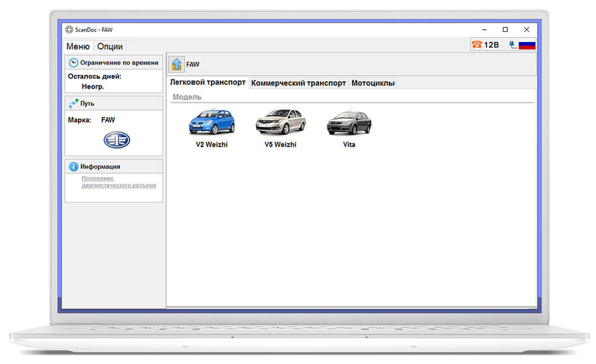
Task: Maximize the ScanDoc window
Action: (x=505, y=30)
